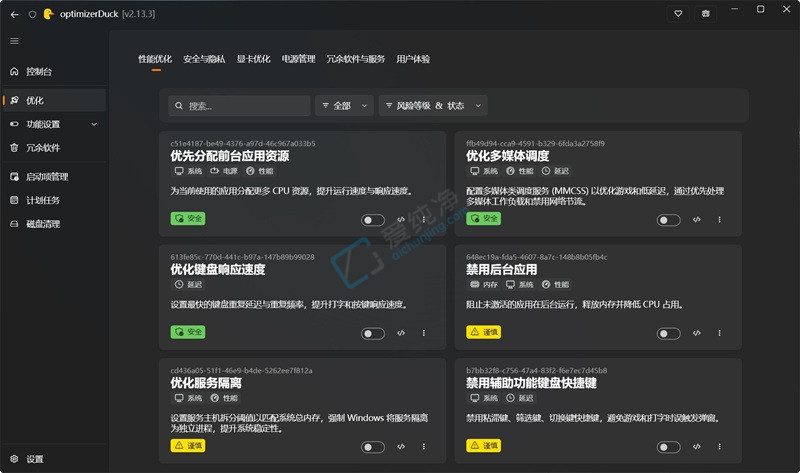Toggle 禁用辅助功能键盘快捷键 switch
Image resolution: width=800 pixels, height=473 pixels.
coord(668,447)
